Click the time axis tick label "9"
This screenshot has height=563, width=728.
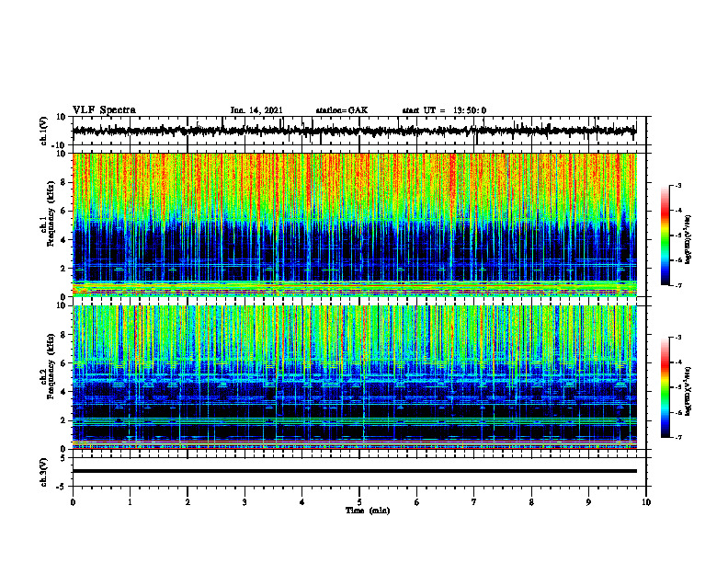point(588,502)
